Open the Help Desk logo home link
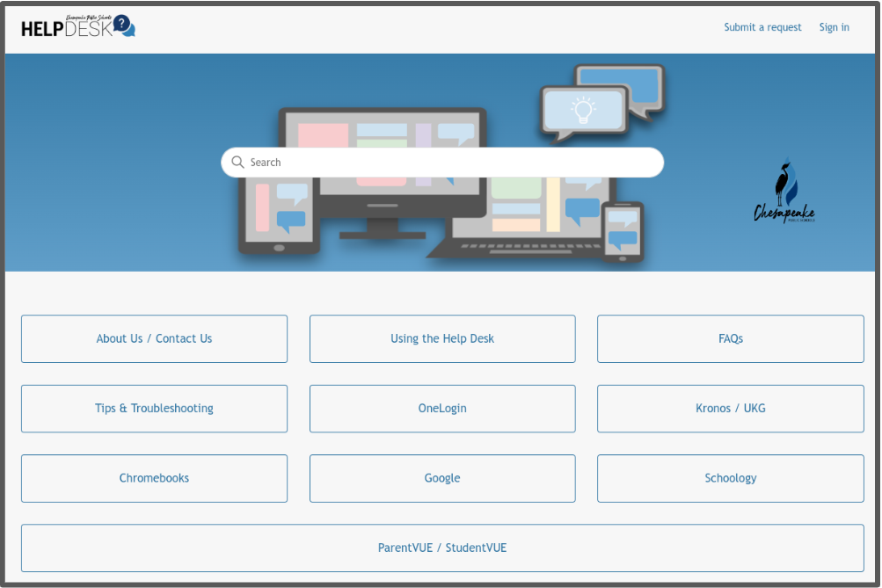This screenshot has height=588, width=882. point(78,26)
